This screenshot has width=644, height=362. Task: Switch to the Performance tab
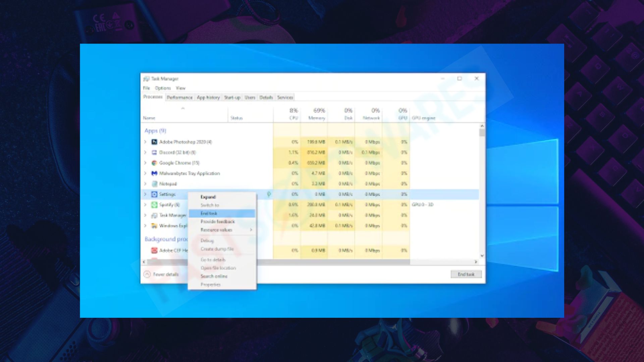point(179,98)
